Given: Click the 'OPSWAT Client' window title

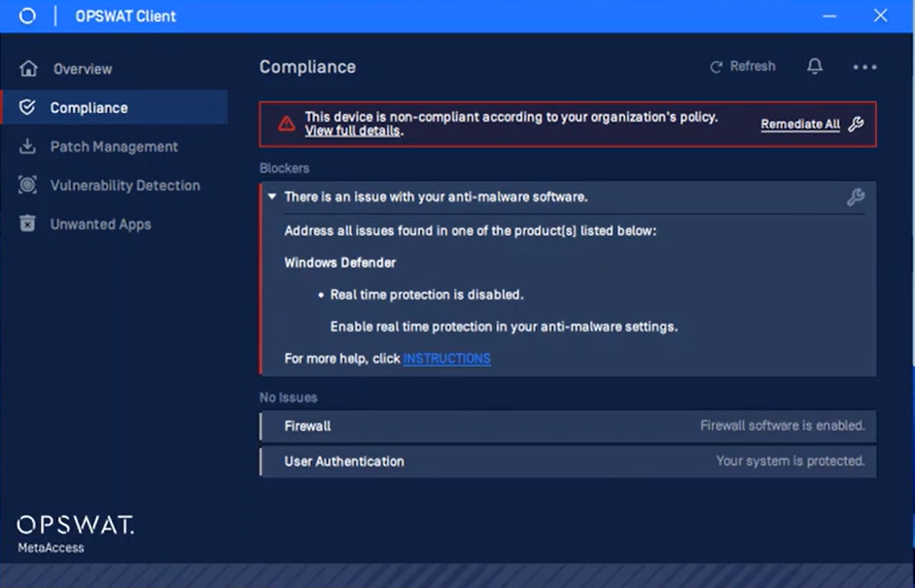Looking at the screenshot, I should tap(125, 17).
